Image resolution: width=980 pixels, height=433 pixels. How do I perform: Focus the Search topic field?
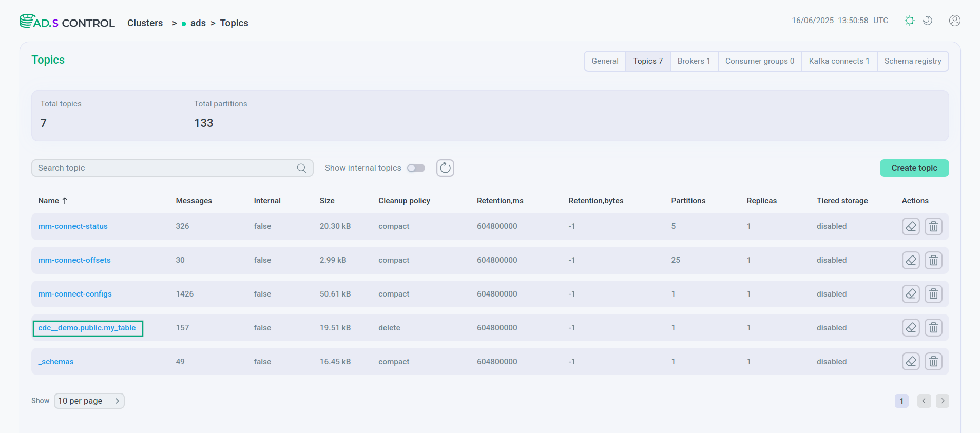172,168
